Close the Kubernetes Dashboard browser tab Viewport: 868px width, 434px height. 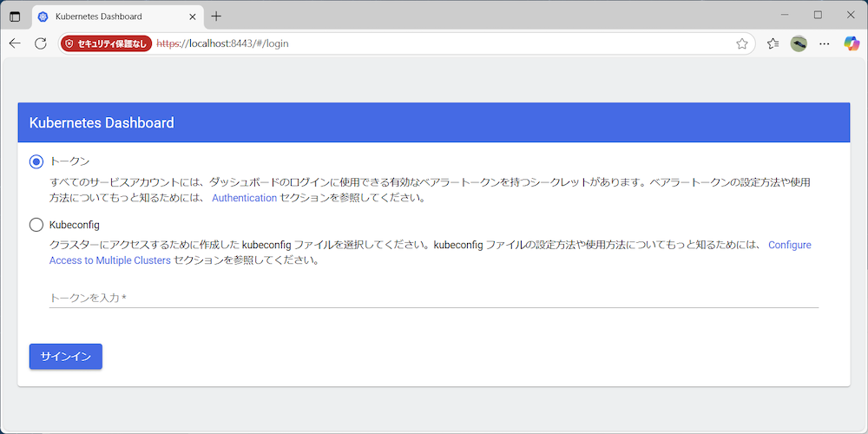click(192, 16)
